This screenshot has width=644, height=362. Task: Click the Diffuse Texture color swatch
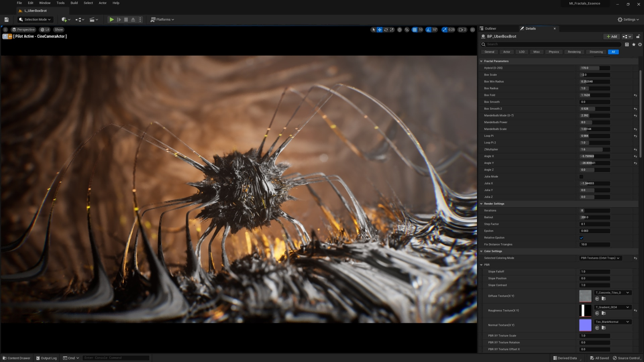(585, 296)
